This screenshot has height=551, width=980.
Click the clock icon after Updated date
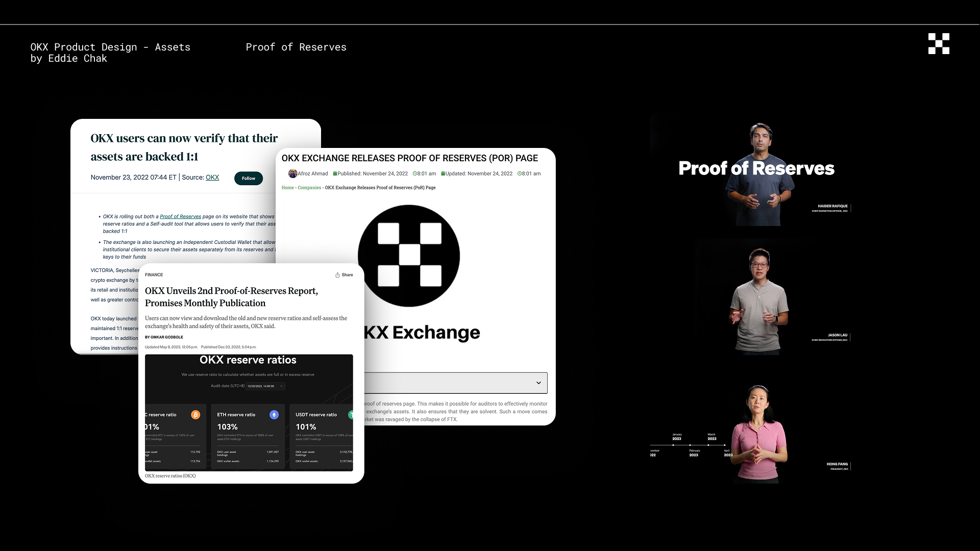tap(520, 173)
